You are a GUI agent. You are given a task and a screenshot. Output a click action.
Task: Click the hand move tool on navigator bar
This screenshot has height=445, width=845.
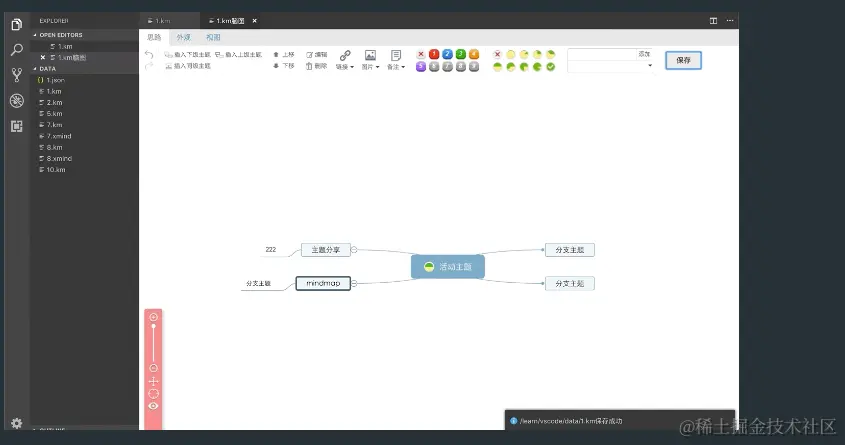[154, 381]
